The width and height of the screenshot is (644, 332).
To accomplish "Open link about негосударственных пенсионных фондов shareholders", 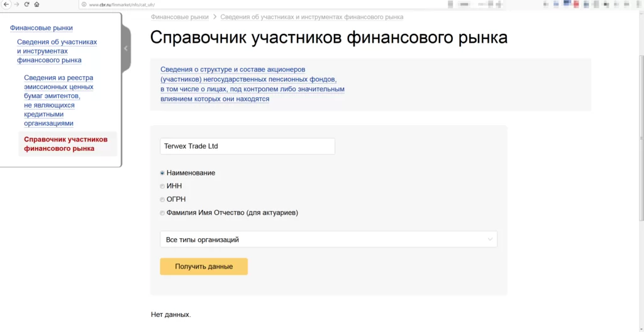I will [252, 84].
